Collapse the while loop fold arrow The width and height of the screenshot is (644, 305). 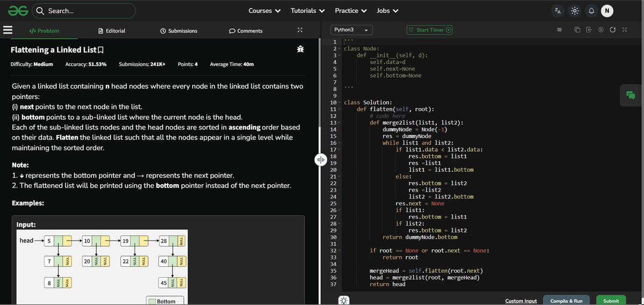[340, 143]
